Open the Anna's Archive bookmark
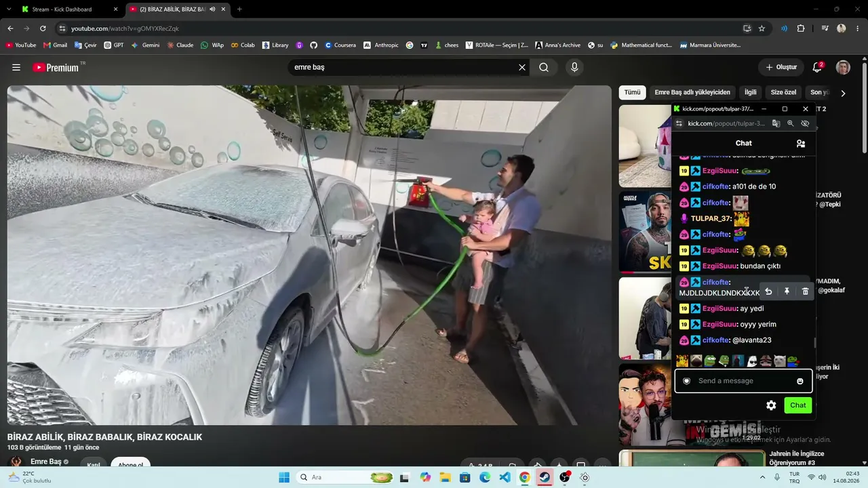This screenshot has width=868, height=488. tap(557, 45)
